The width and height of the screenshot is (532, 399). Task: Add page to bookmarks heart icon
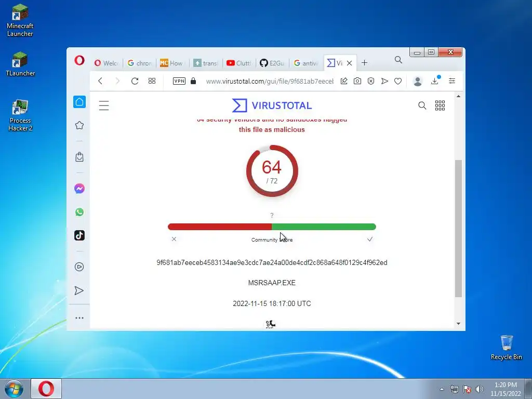tap(398, 81)
